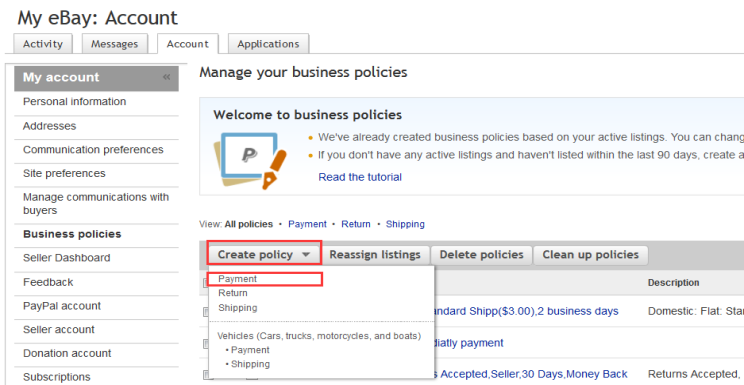
Task: Select the Account tab
Action: [x=187, y=44]
